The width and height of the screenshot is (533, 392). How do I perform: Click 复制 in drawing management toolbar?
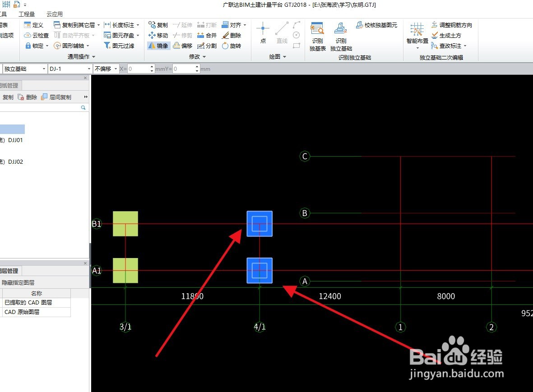point(8,97)
